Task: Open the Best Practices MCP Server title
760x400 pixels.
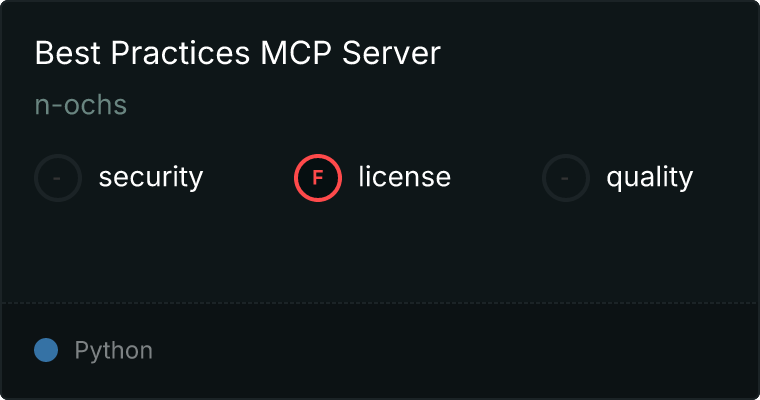Action: pos(238,52)
